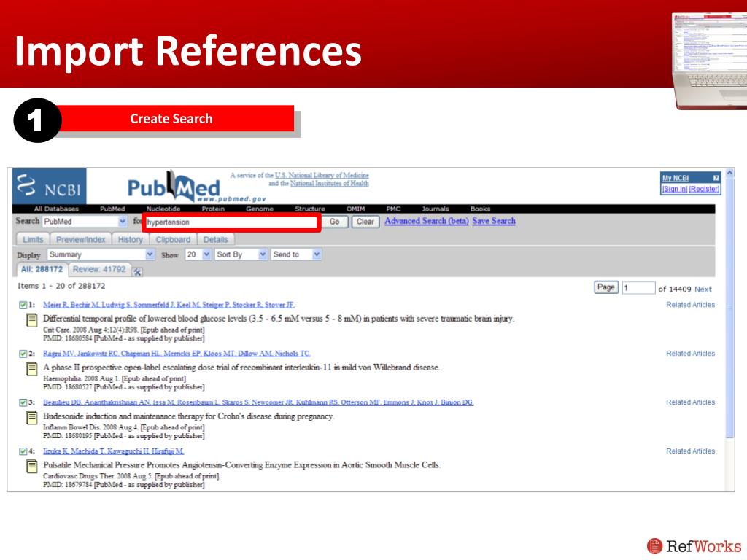Select Journals in the menu bar

pyautogui.click(x=436, y=209)
